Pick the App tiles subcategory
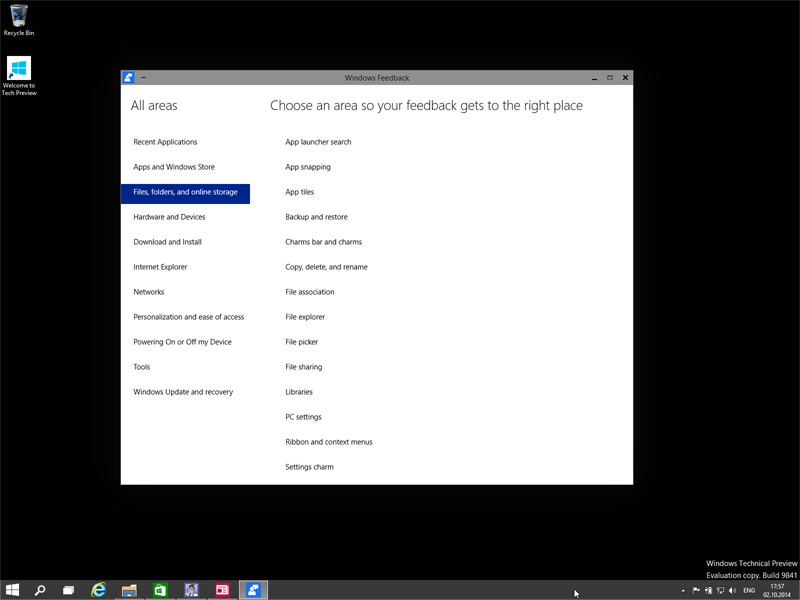Image resolution: width=800 pixels, height=600 pixels. (x=299, y=192)
